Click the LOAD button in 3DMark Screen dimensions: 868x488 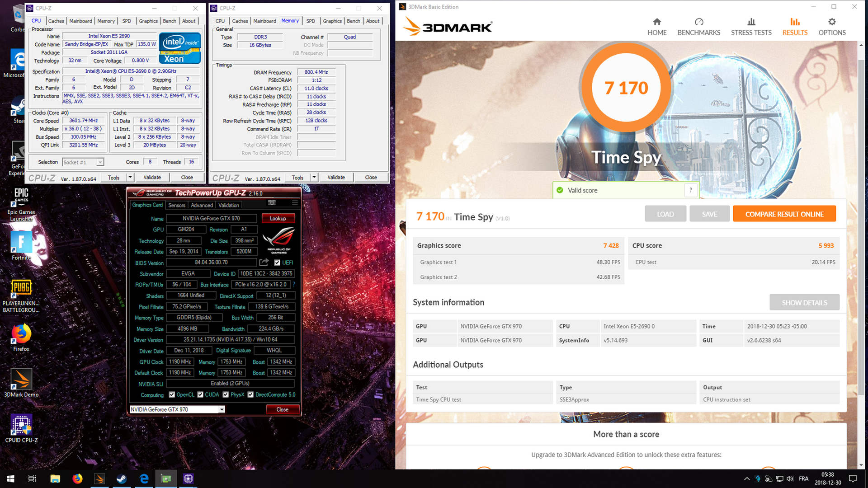(665, 214)
